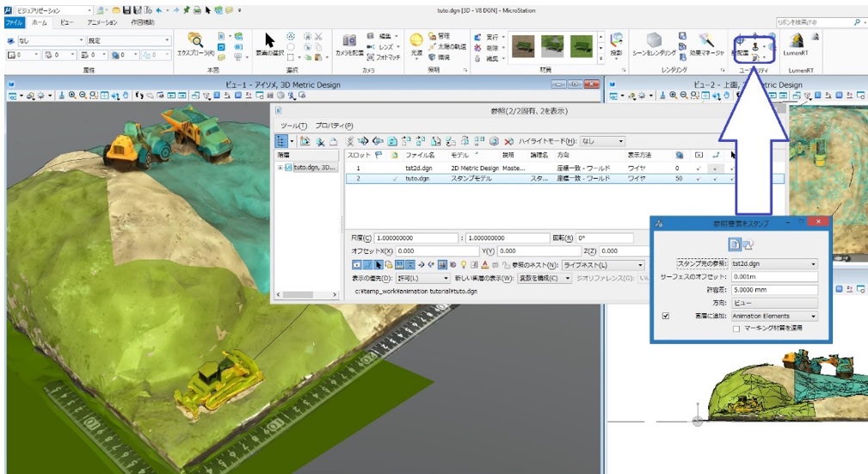Click zoom in icon in View 2 toolbar
The image size is (868, 474).
(x=673, y=95)
